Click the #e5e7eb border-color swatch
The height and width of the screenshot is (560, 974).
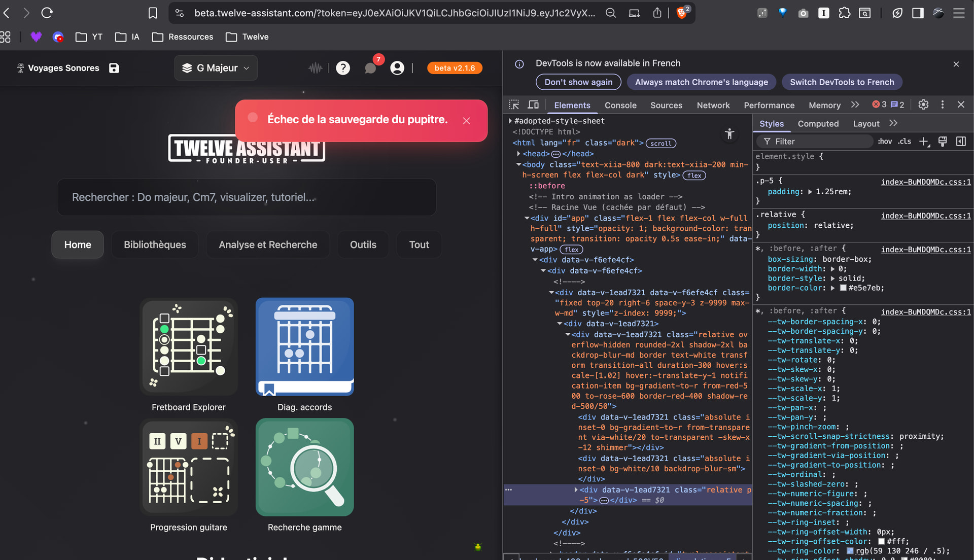(x=843, y=288)
